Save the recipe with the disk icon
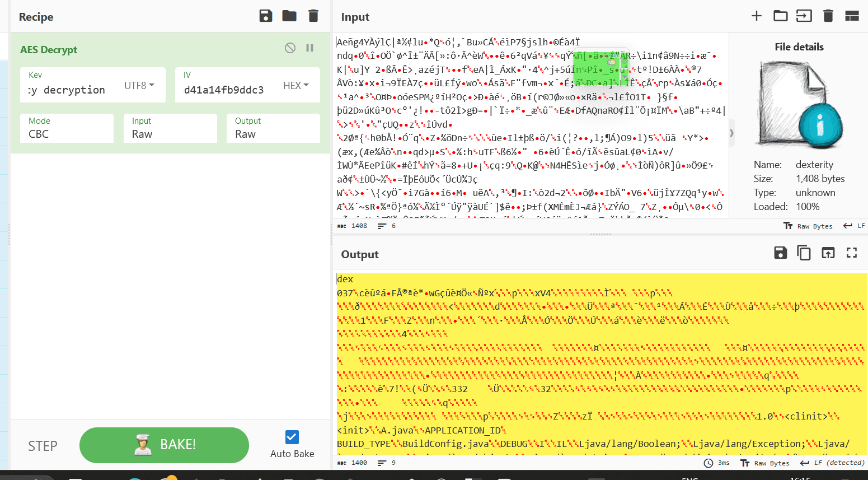Viewport: 868px width, 480px height. click(266, 16)
